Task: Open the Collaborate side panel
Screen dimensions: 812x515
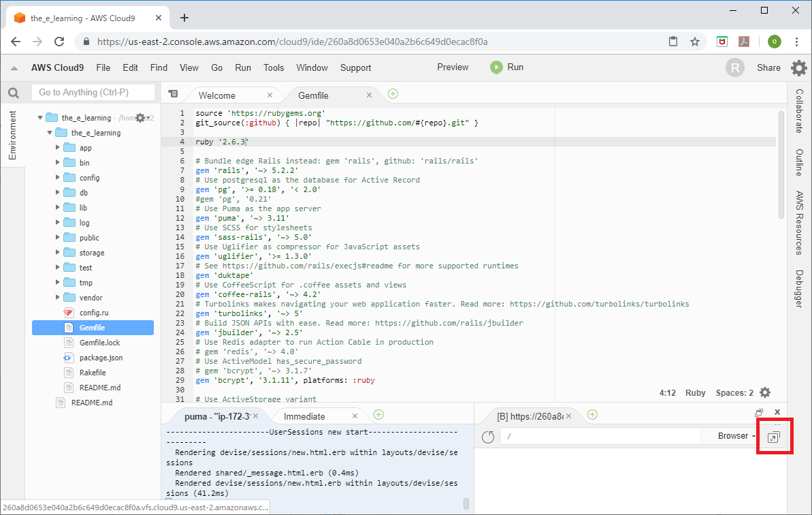Action: click(799, 111)
